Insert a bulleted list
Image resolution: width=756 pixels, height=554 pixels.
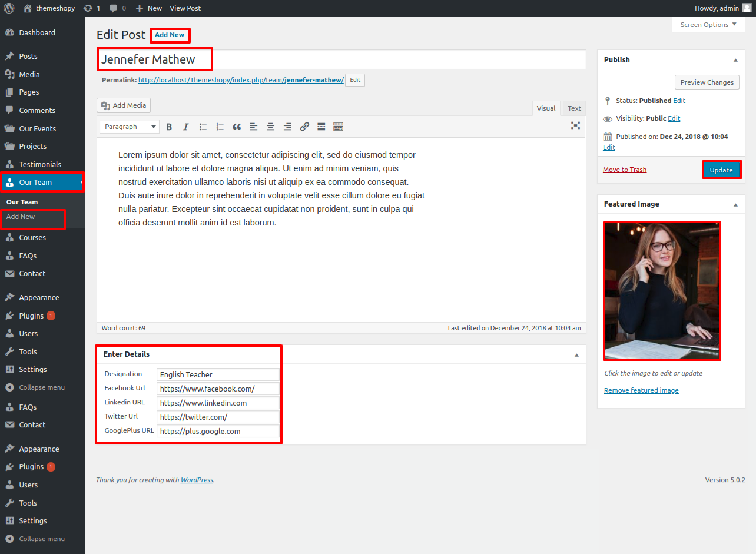pos(203,127)
